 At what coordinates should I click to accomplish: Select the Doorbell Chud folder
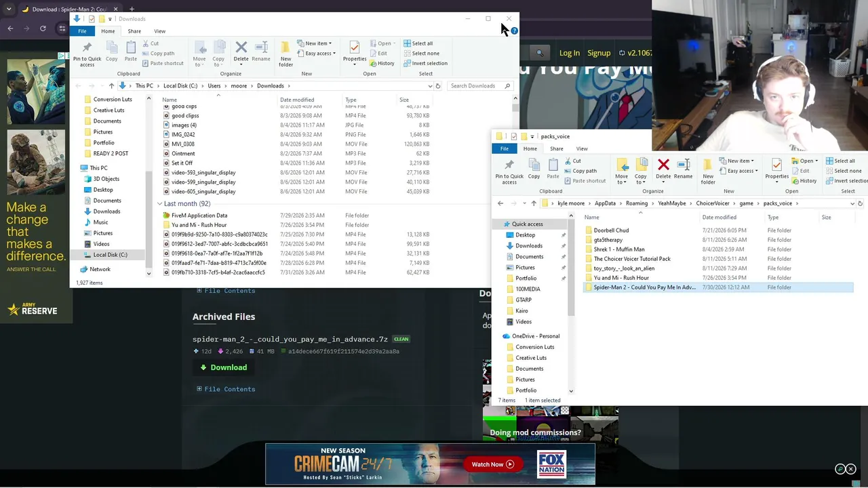[611, 230]
